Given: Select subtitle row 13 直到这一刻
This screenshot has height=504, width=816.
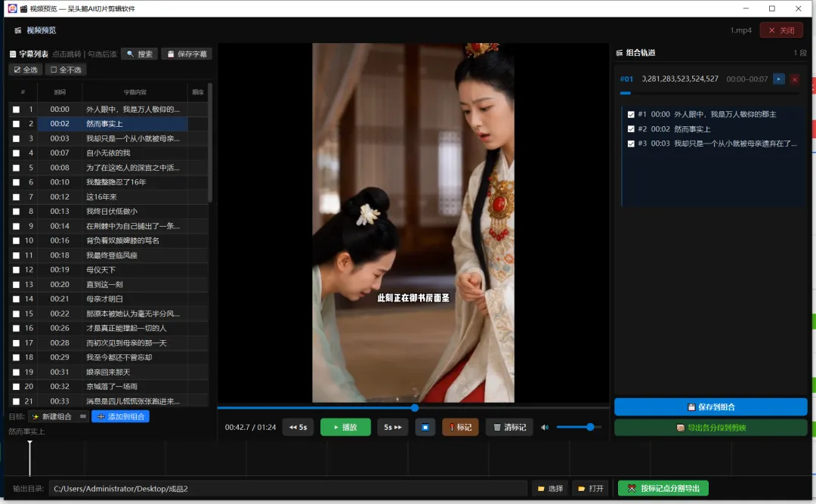Looking at the screenshot, I should [108, 284].
